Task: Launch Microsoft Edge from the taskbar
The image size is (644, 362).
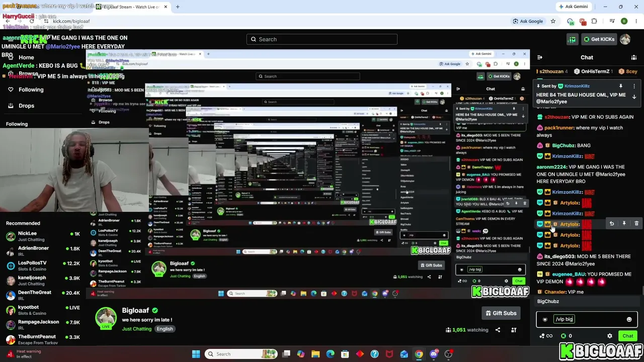Action: coord(330,354)
